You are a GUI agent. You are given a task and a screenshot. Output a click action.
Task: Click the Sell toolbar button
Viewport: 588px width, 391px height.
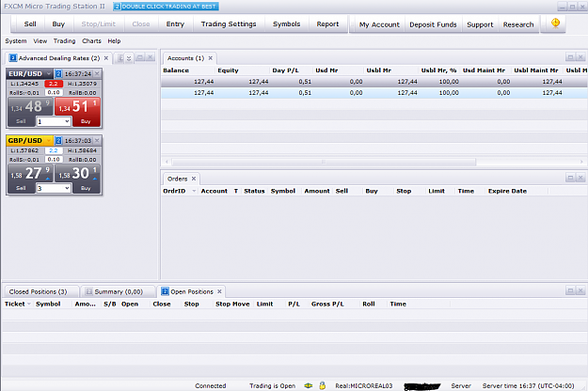30,24
